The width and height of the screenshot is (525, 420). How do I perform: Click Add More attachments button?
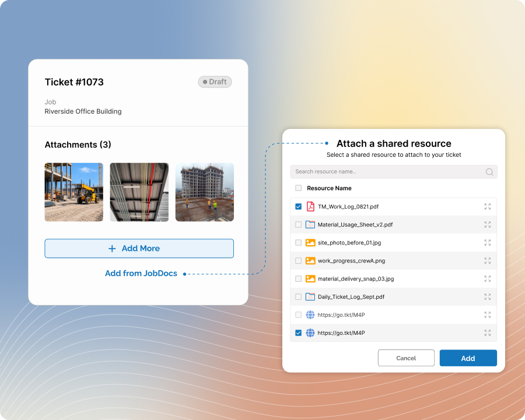pyautogui.click(x=139, y=249)
